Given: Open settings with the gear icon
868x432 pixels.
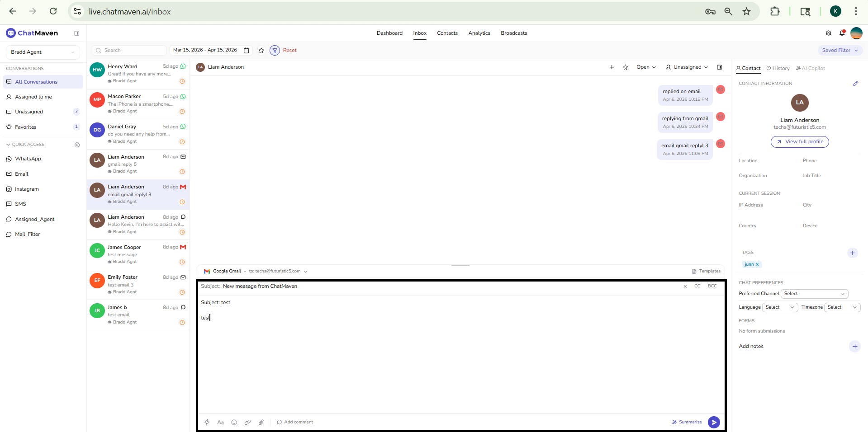Looking at the screenshot, I should pos(828,33).
